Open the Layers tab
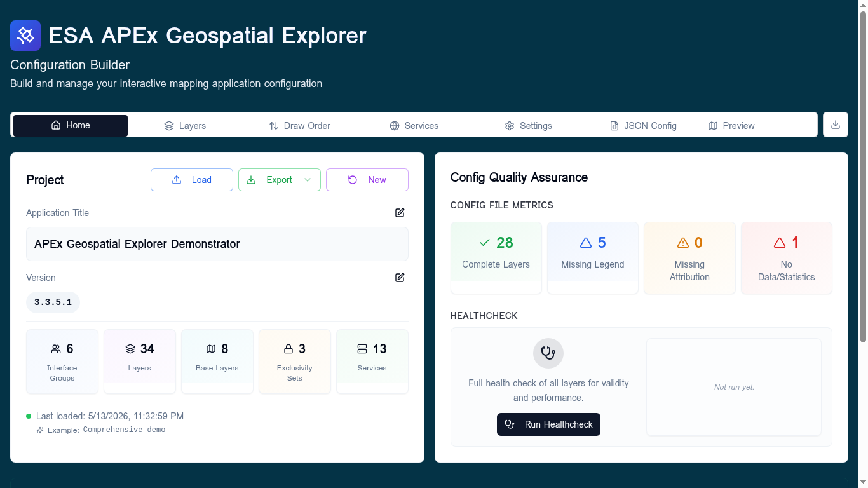 (185, 126)
